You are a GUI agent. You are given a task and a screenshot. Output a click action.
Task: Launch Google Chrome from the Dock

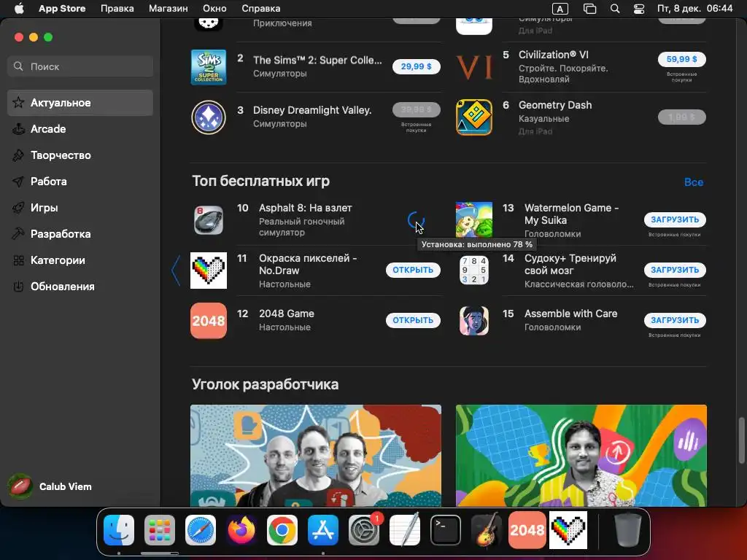coord(282,530)
